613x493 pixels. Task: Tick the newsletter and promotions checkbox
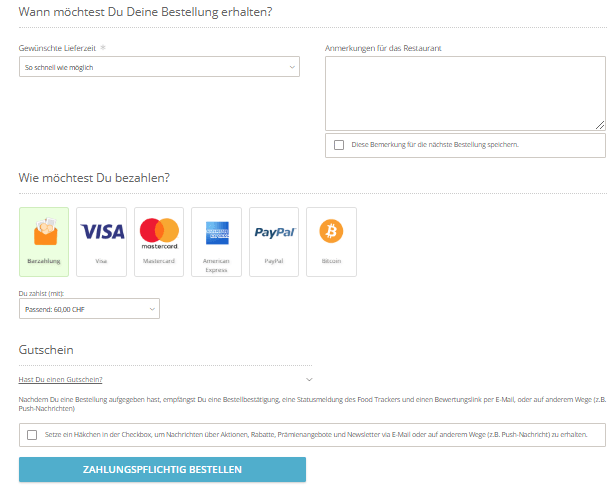click(33, 435)
